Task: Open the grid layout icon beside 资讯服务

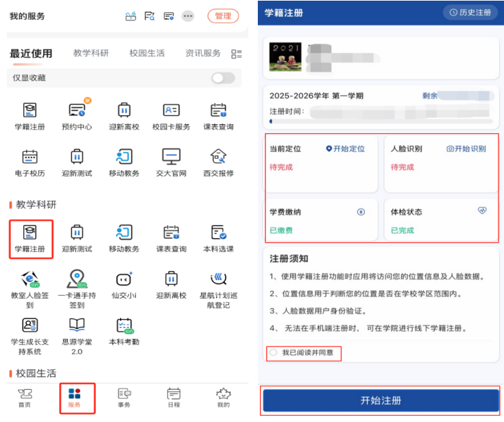Action: coord(237,54)
